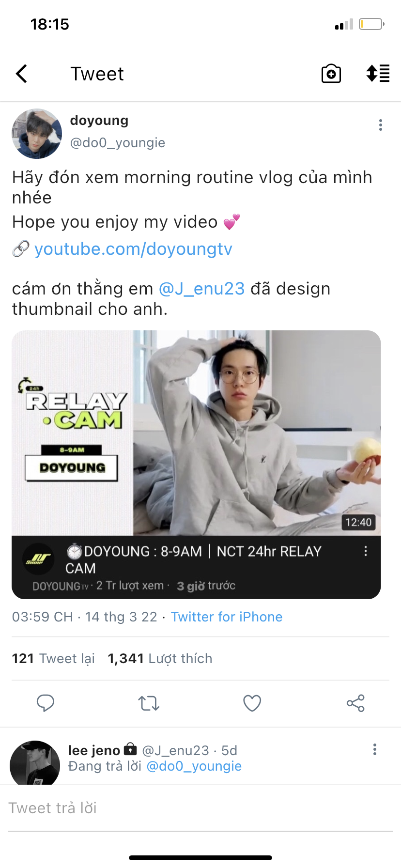Viewport: 401px width, 868px height.
Task: Open doyoung's profile picture
Action: 37,134
